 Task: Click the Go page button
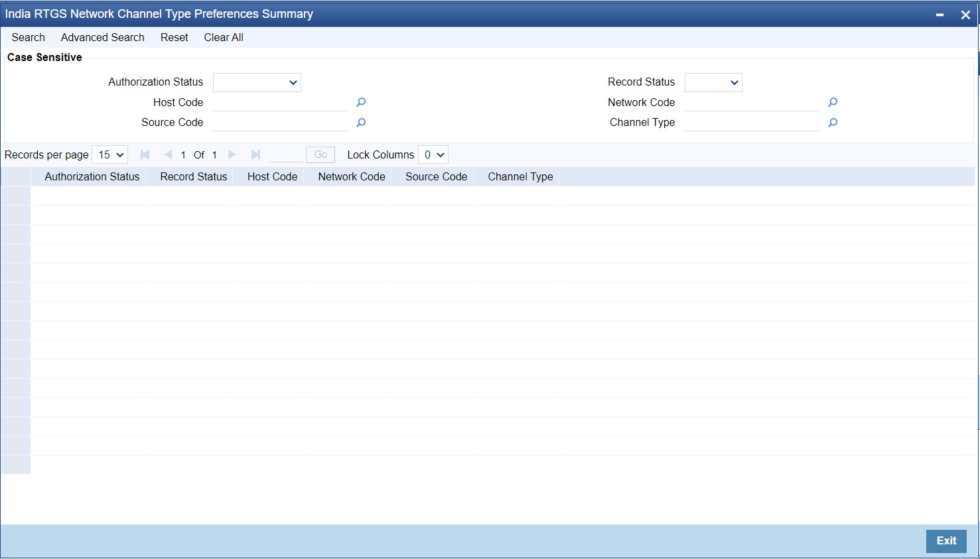[x=320, y=155]
